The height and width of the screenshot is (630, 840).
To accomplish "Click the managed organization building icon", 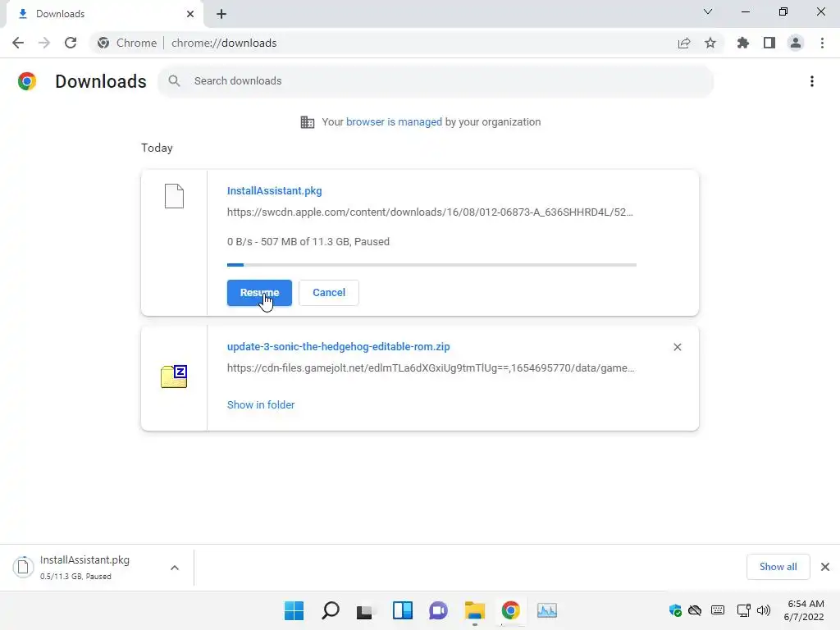I will (308, 122).
